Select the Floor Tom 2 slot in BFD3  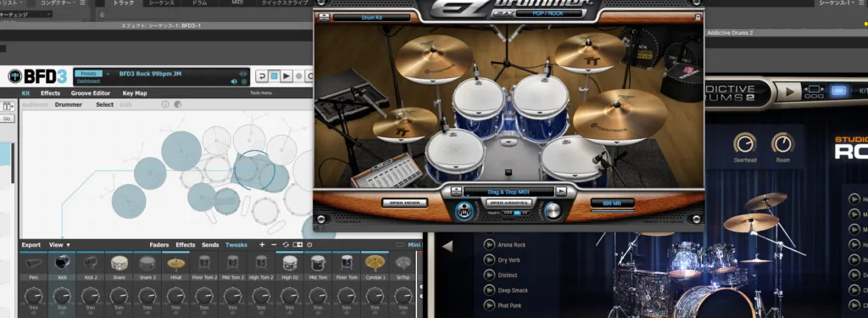coord(204,266)
